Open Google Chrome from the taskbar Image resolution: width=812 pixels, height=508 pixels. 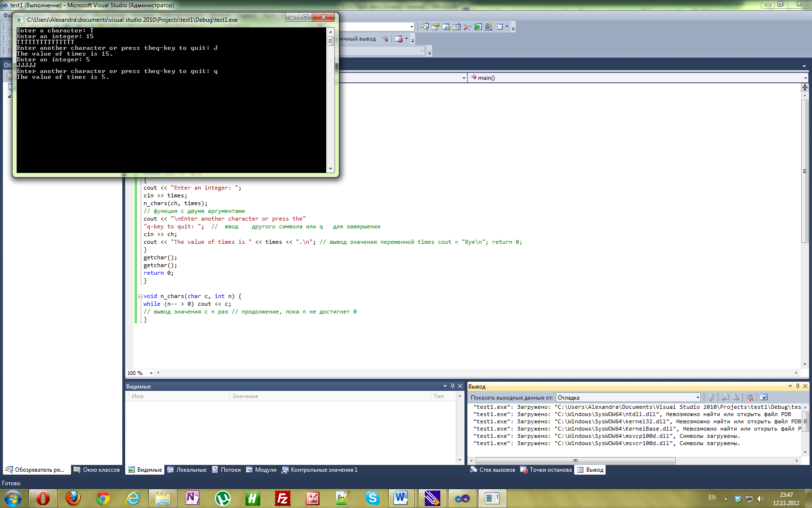[x=103, y=498]
